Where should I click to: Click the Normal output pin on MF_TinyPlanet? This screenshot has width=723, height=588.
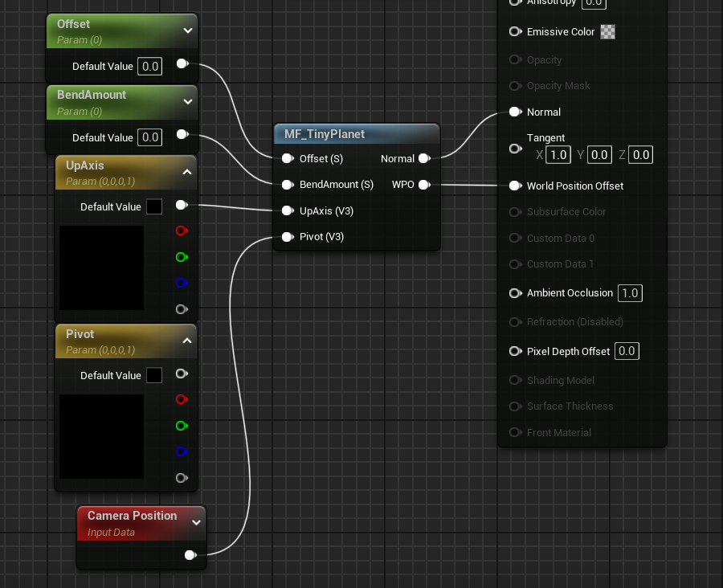tap(425, 158)
